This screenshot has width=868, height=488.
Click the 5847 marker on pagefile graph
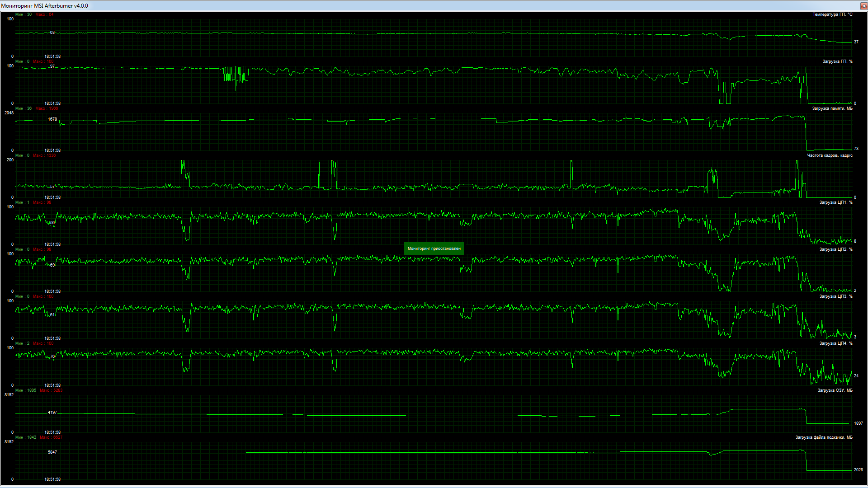[x=52, y=452]
